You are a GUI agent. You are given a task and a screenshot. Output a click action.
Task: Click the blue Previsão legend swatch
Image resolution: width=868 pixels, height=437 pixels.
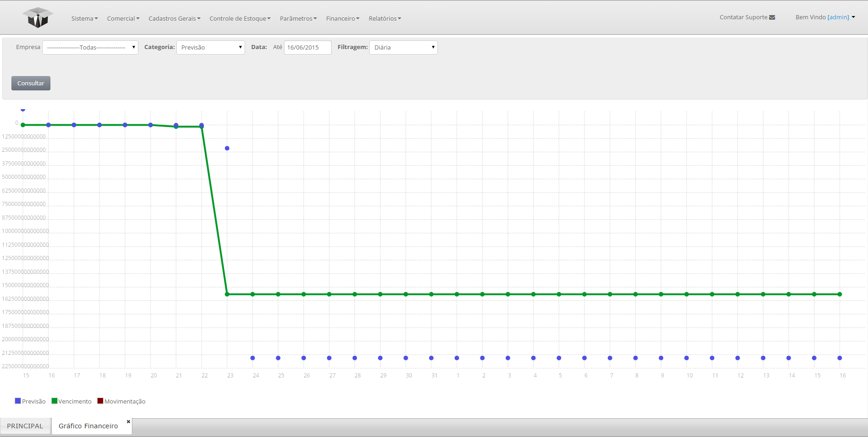pyautogui.click(x=18, y=401)
